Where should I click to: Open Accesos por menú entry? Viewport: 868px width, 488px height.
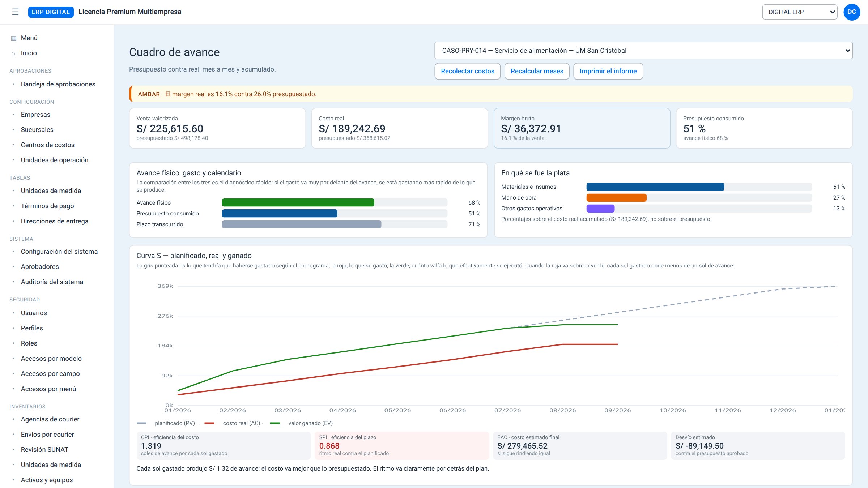[x=48, y=389]
